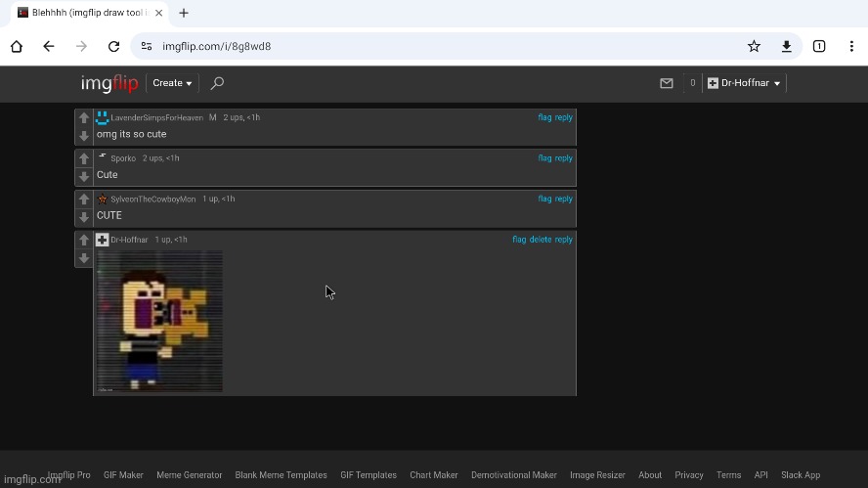This screenshot has width=868, height=488.
Task: Reply to Sporko's comment
Action: (564, 158)
